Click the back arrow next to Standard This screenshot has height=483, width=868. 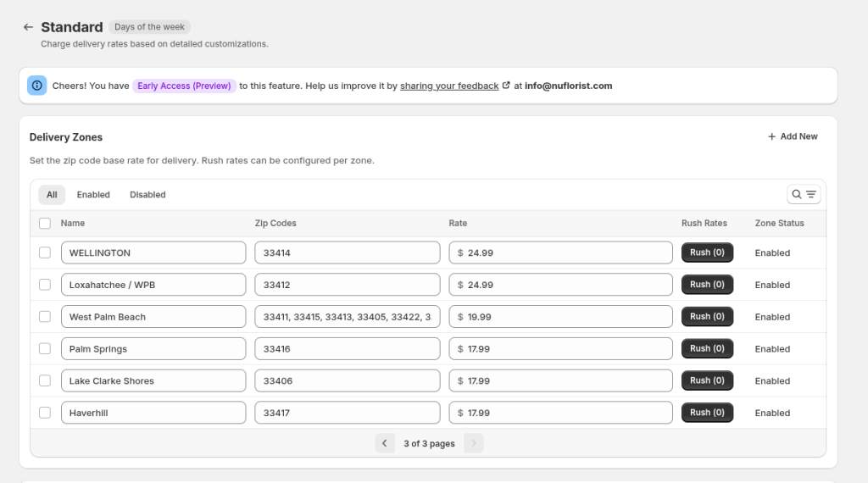click(28, 27)
